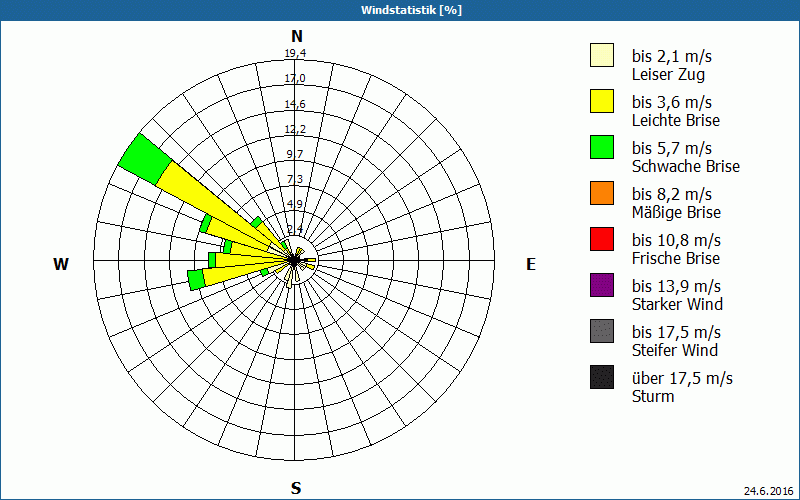Click the '12,2' axis value
800x500 pixels.
pos(295,129)
